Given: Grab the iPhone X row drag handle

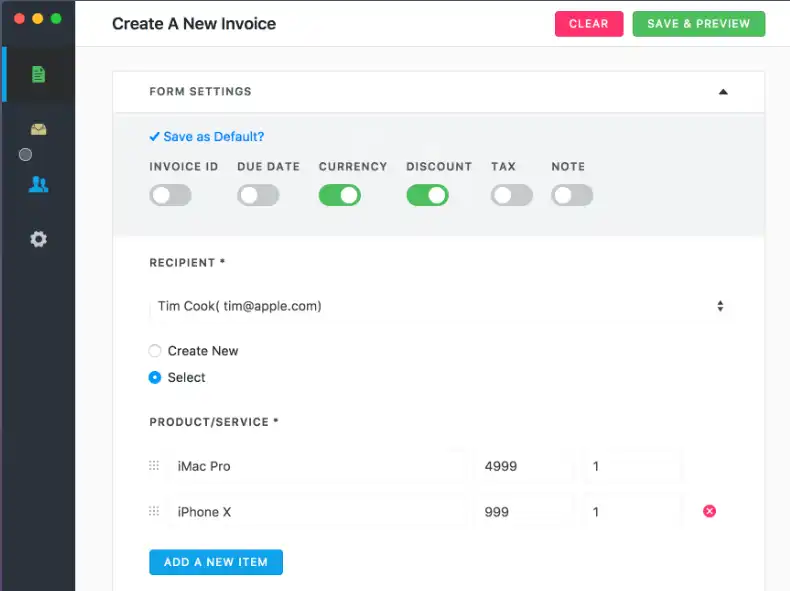Looking at the screenshot, I should click(154, 511).
